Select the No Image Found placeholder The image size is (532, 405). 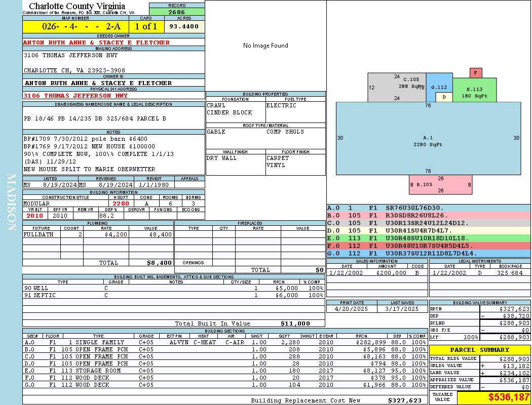tap(265, 46)
